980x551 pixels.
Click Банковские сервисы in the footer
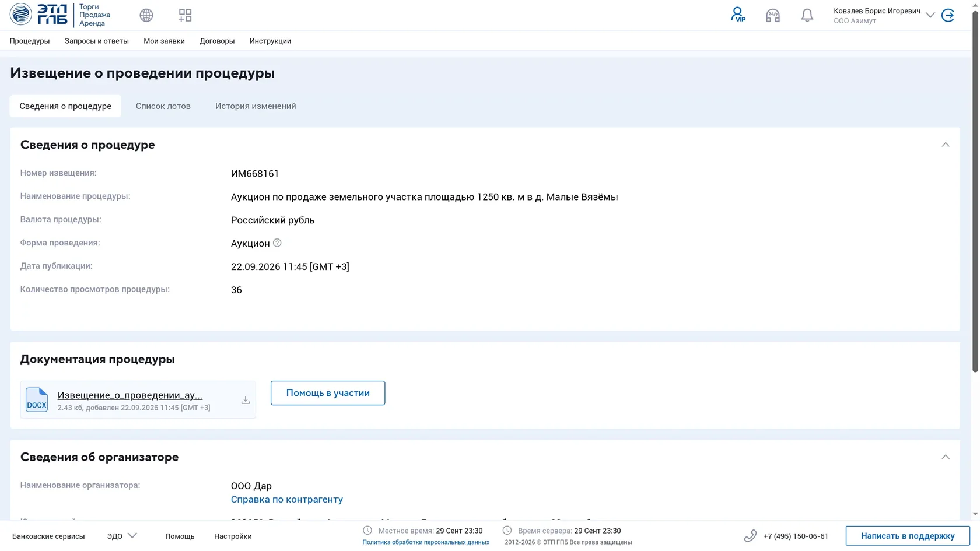pos(48,536)
